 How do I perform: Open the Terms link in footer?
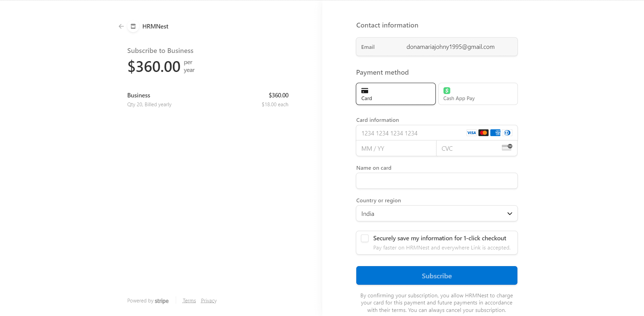(x=189, y=301)
